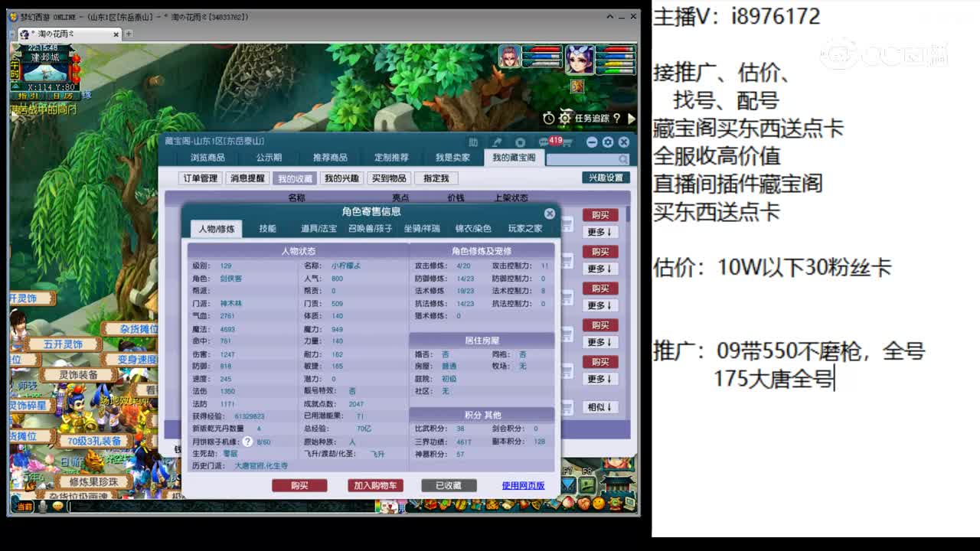Open the 我是卖家 tab
The height and width of the screenshot is (551, 980).
[452, 158]
